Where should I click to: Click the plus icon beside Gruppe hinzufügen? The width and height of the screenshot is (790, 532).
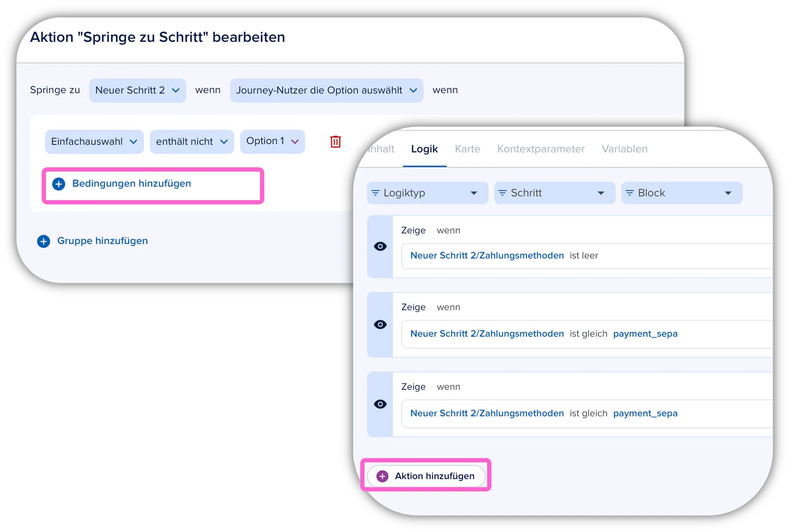click(x=43, y=241)
